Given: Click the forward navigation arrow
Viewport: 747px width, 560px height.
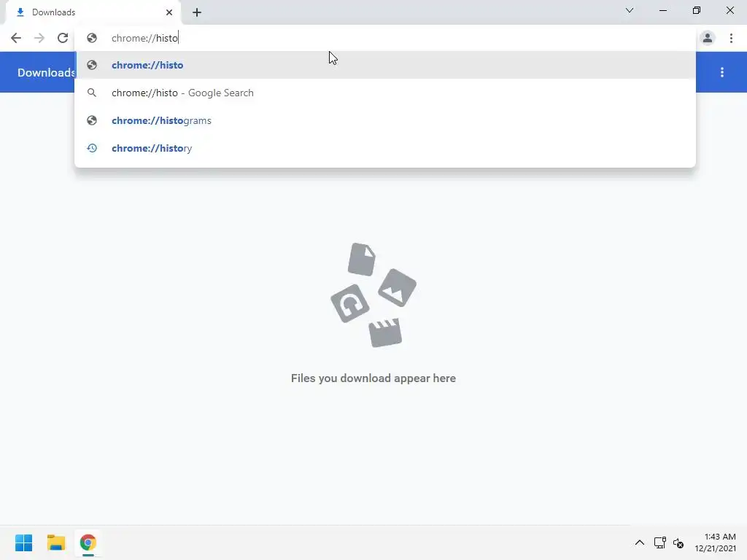Looking at the screenshot, I should [39, 38].
